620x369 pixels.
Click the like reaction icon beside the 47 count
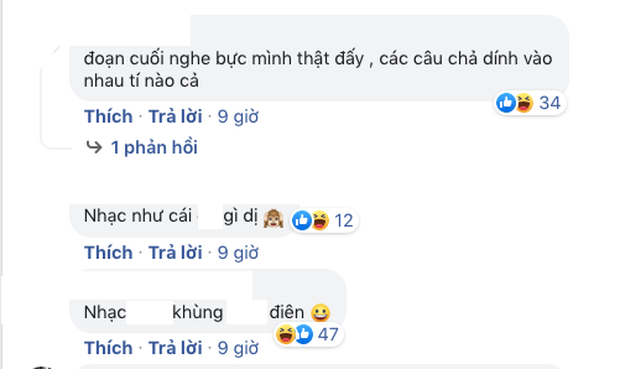tap(304, 334)
